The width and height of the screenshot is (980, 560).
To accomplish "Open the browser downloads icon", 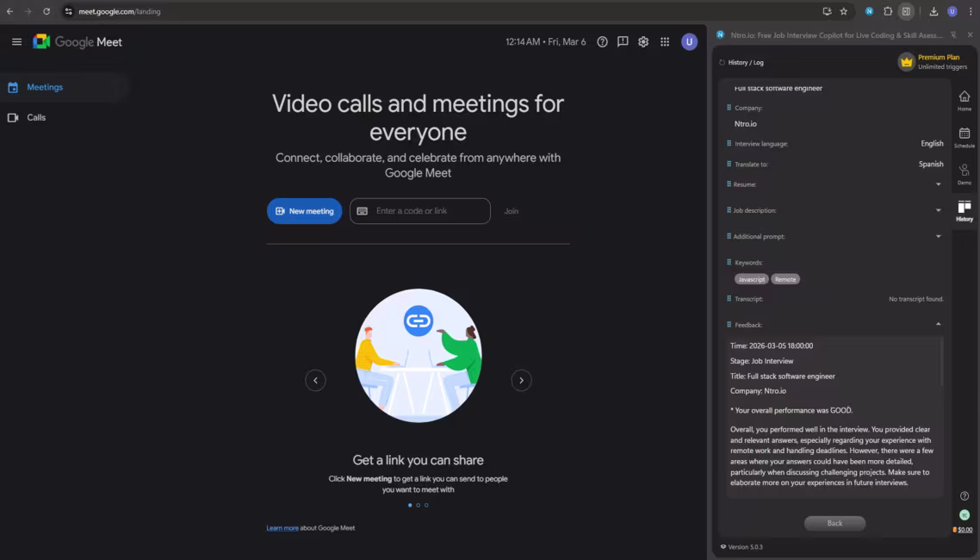I will tap(933, 11).
